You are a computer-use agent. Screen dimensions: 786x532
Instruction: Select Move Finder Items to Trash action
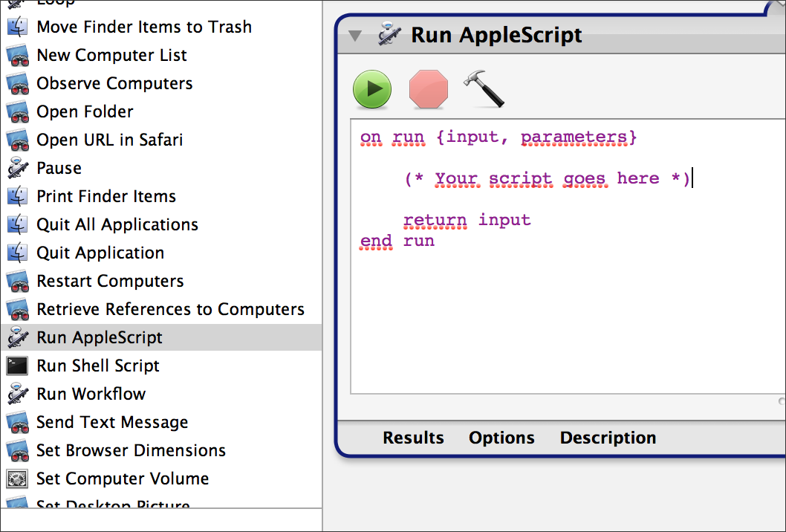click(x=161, y=27)
